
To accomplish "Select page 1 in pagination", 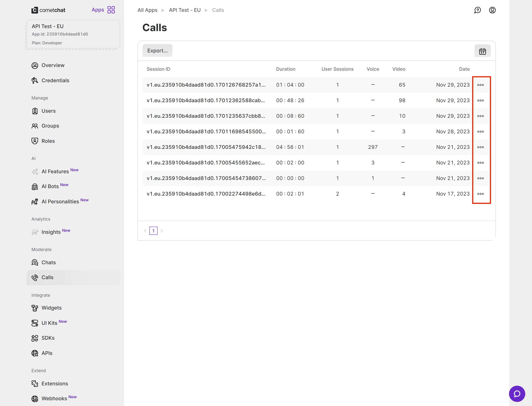I will tap(153, 231).
